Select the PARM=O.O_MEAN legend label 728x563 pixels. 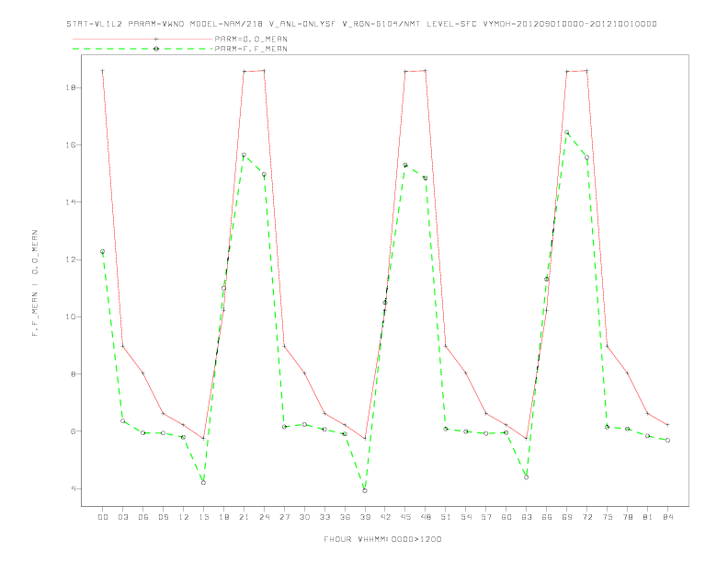pos(251,39)
